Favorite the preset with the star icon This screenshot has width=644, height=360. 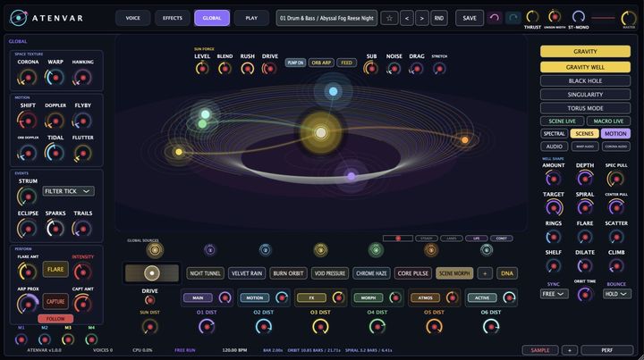(x=389, y=18)
